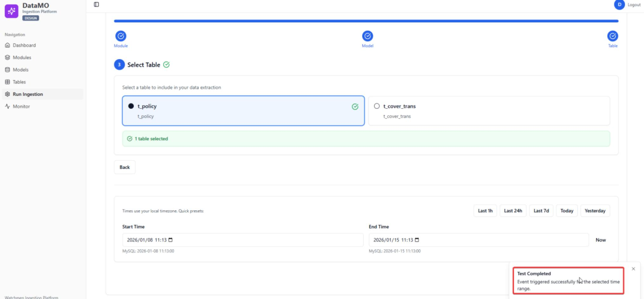
Task: Open the Models page
Action: point(42,70)
